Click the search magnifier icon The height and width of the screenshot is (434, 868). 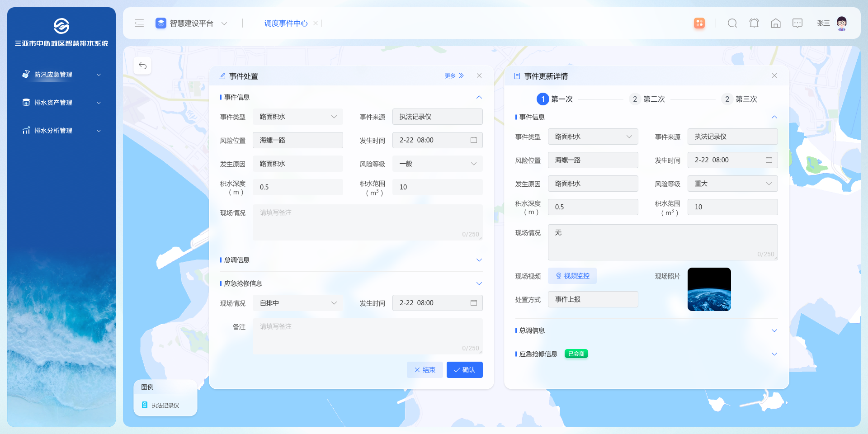[x=732, y=23]
